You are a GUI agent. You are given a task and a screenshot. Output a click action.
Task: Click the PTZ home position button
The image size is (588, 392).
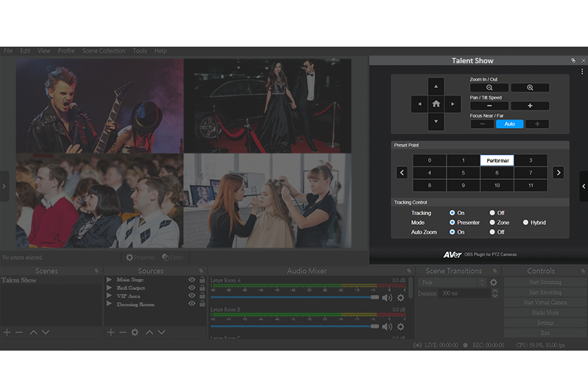pyautogui.click(x=435, y=104)
